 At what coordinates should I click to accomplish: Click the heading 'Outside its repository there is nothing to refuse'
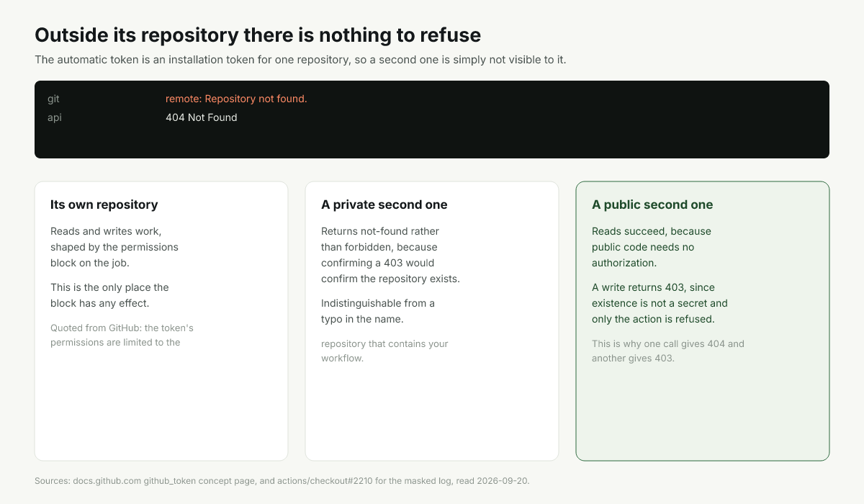click(x=258, y=35)
